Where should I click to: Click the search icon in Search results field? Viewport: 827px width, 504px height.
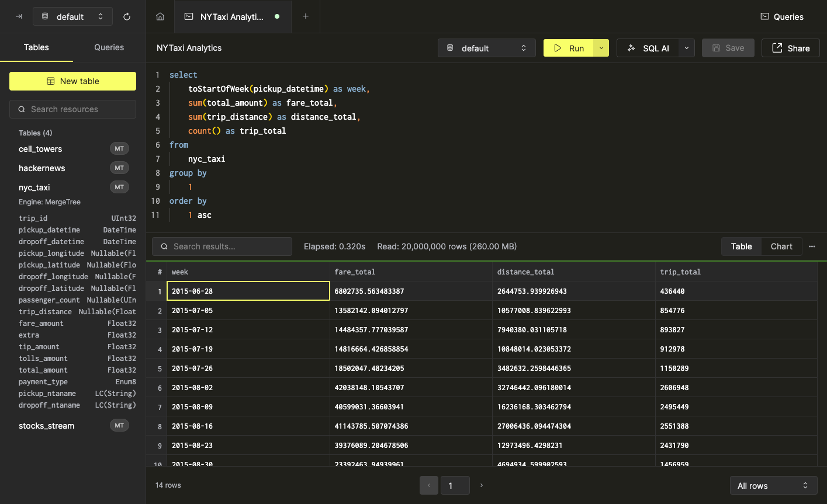coord(164,246)
